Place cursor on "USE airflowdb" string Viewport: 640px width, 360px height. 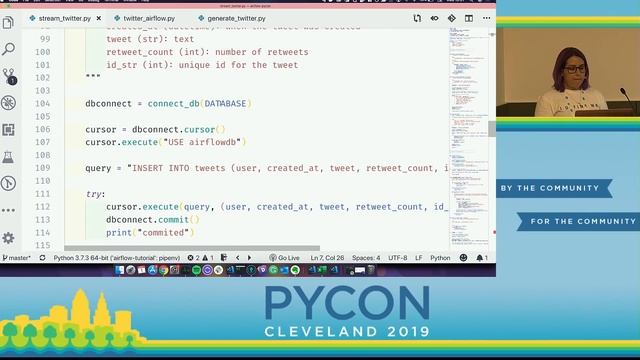202,142
